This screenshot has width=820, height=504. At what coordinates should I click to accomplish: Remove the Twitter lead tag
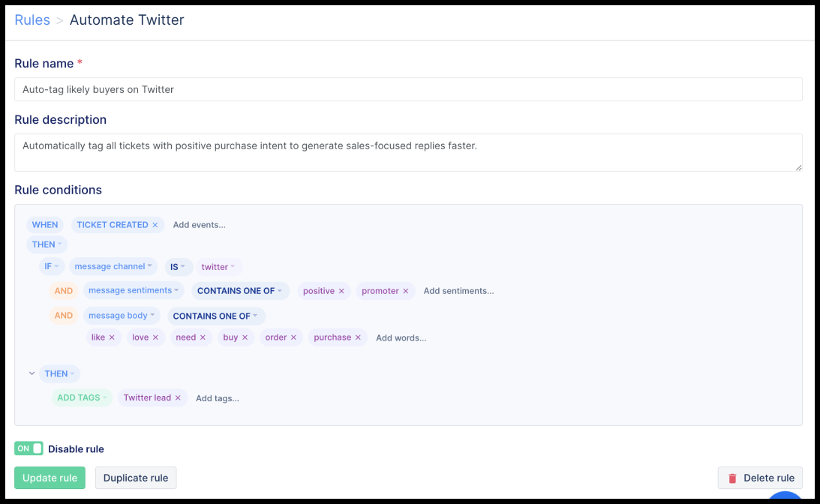(178, 397)
